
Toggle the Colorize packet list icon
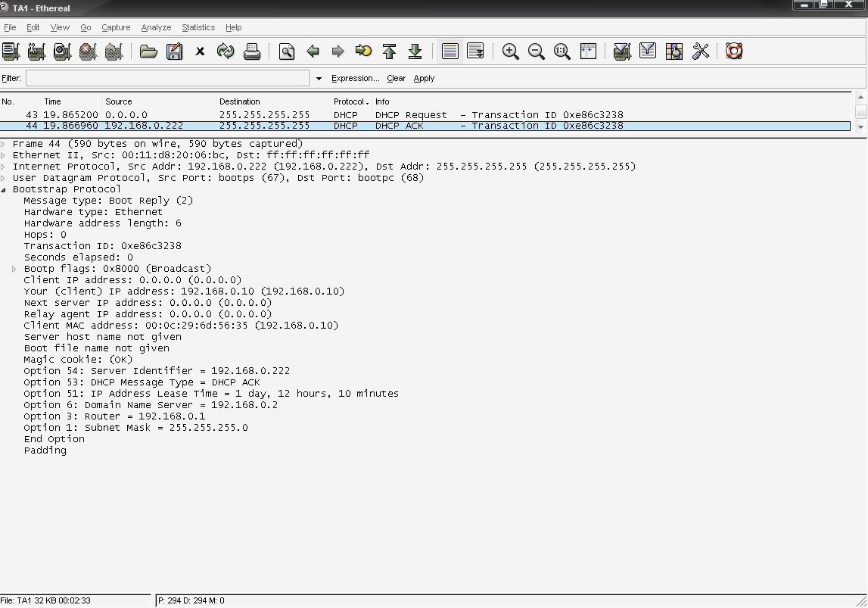click(x=450, y=51)
